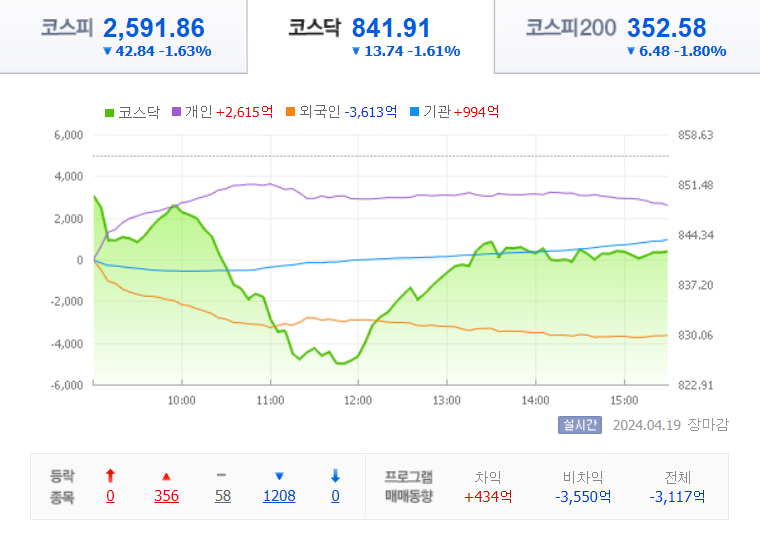Screen dimensions: 760x548
Task: Click the 10:00 time axis label
Action: (181, 400)
